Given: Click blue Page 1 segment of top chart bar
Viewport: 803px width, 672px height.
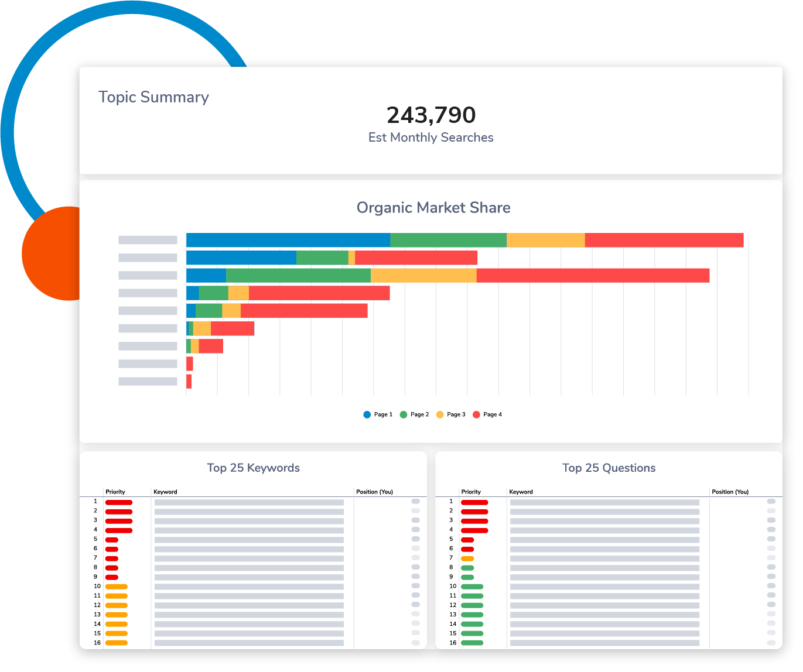Looking at the screenshot, I should [288, 240].
